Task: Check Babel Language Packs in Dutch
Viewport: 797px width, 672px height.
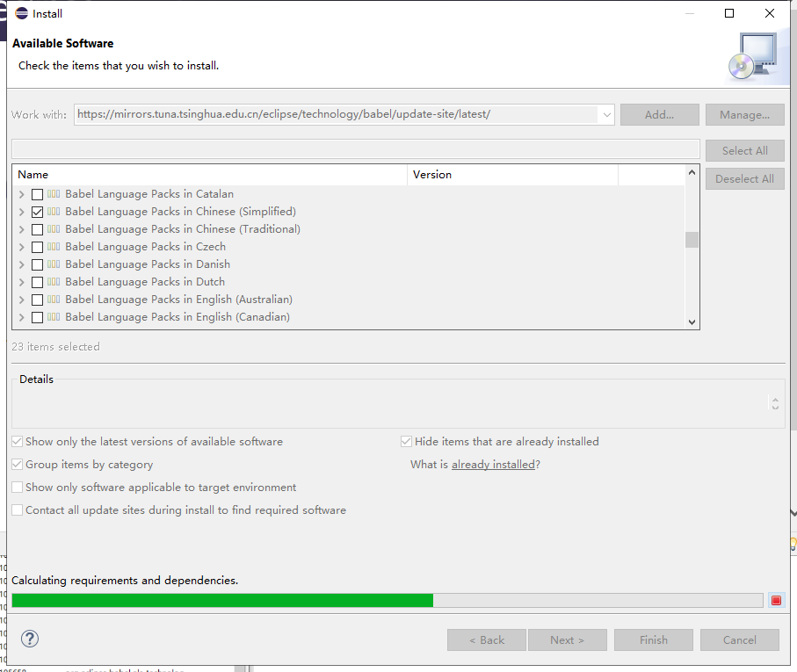Action: (x=37, y=282)
